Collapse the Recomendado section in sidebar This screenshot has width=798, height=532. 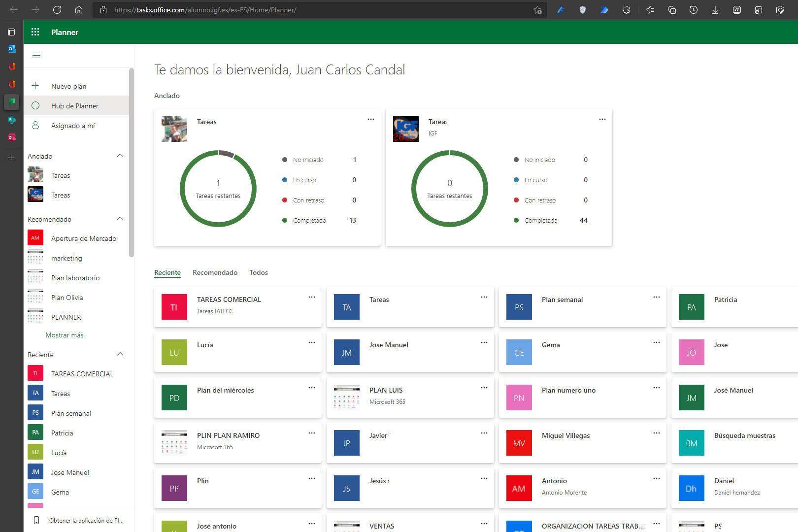point(120,219)
